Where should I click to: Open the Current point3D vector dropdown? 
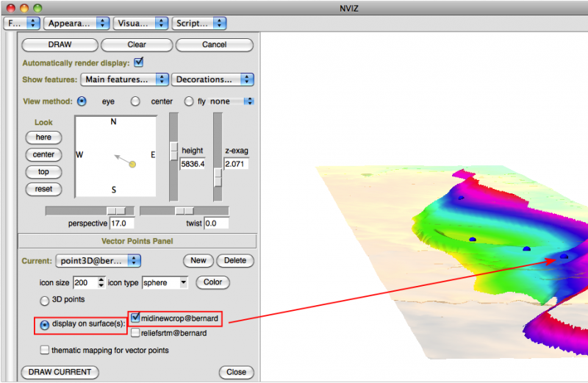[98, 260]
